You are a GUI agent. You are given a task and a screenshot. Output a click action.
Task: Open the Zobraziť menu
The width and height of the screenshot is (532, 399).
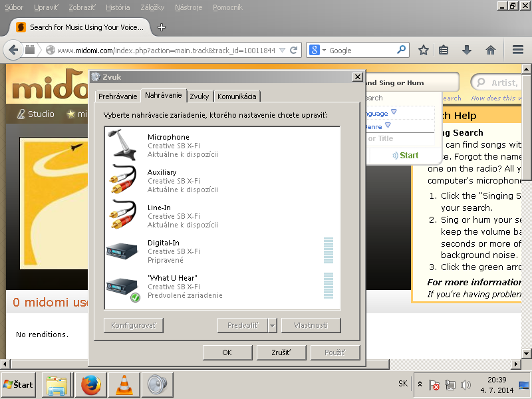[x=82, y=7]
